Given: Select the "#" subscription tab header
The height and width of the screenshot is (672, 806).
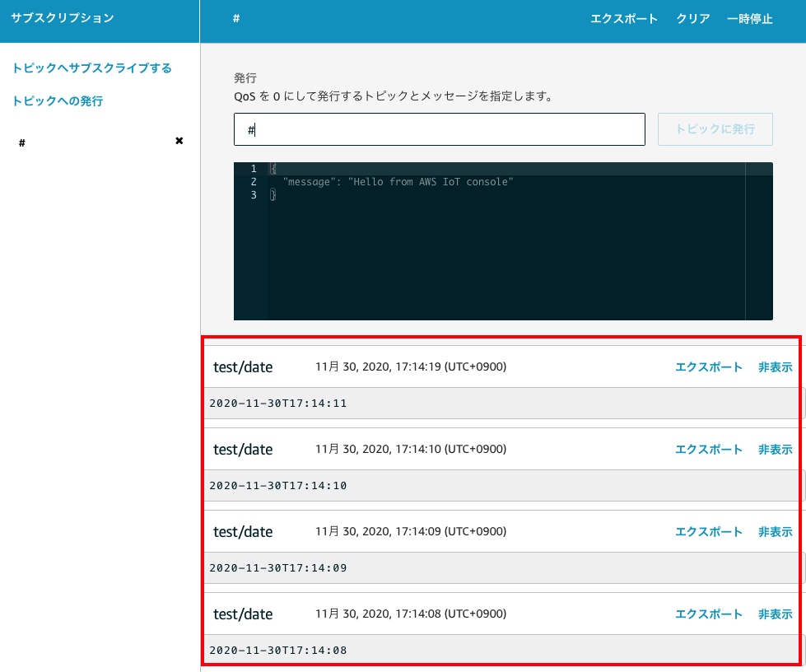Looking at the screenshot, I should (x=236, y=18).
